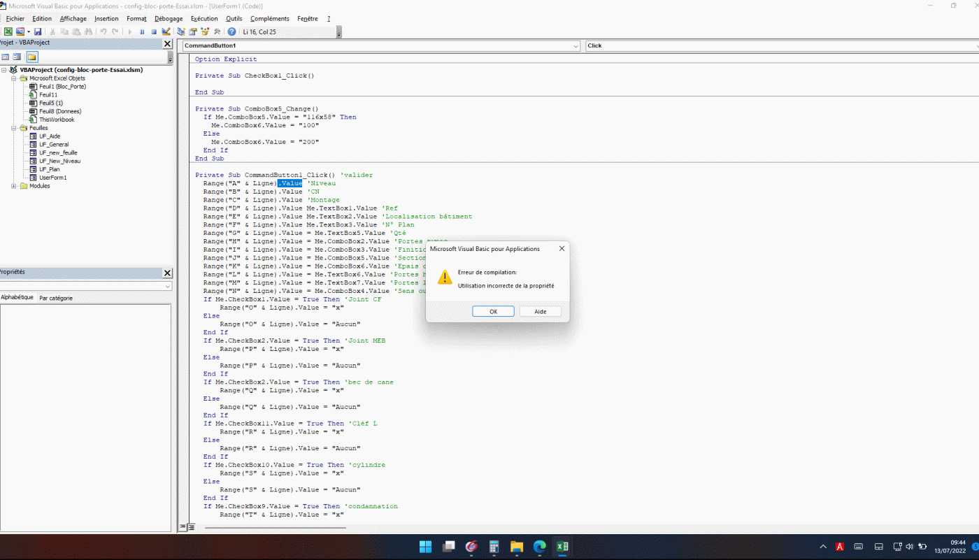The height and width of the screenshot is (560, 979).
Task: Toggle Design Mode via its toolbar icon
Action: [x=166, y=31]
